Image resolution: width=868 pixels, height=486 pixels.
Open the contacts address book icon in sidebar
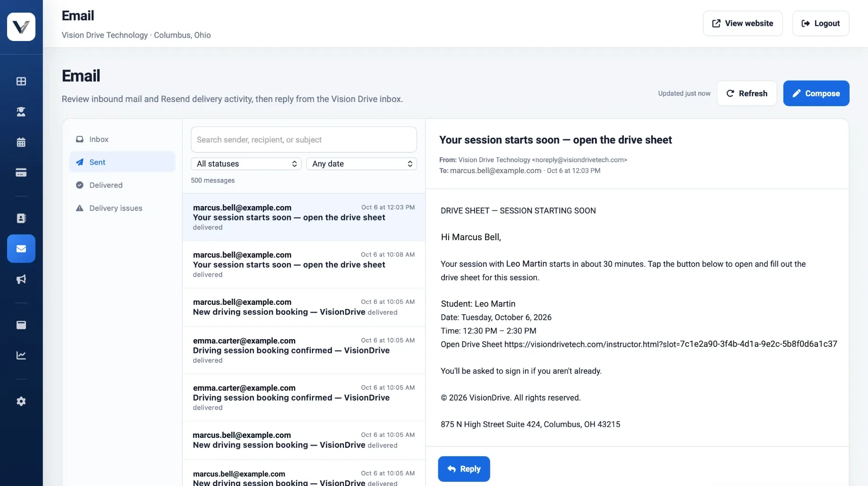[x=21, y=218]
